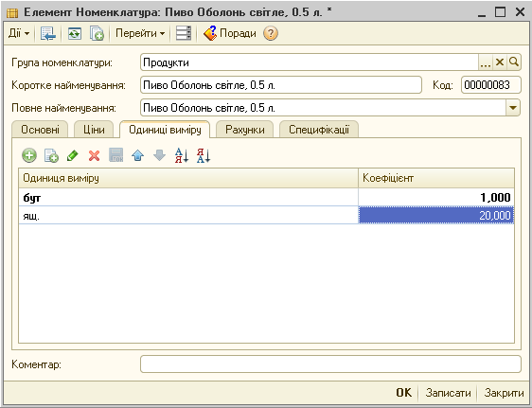Click the Коефіцієнт column header
The image size is (532, 408).
click(436, 178)
